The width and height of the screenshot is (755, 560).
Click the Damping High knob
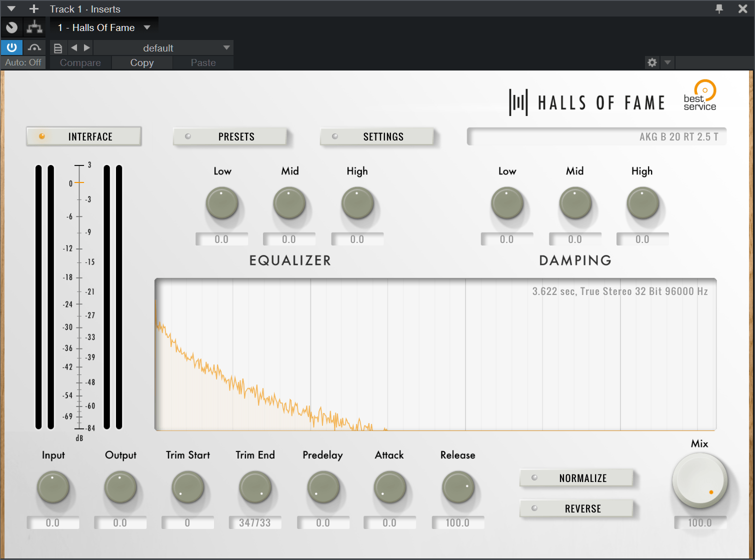[x=642, y=203]
